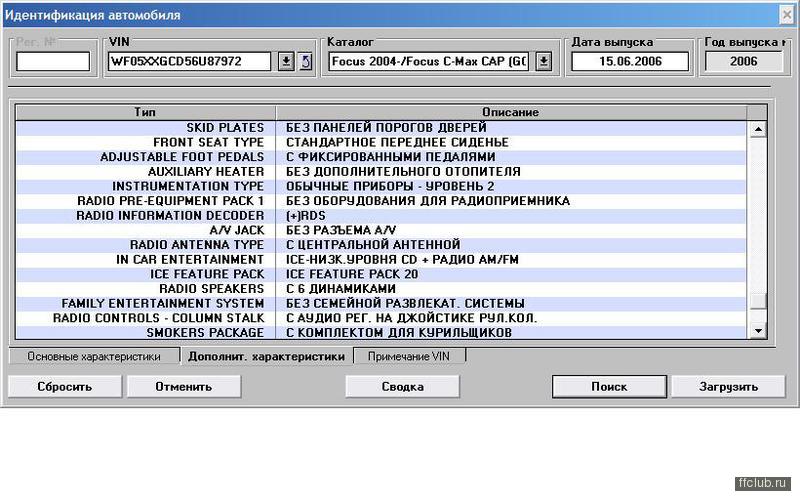
Task: Click the scrollbar up arrow
Action: (x=758, y=129)
